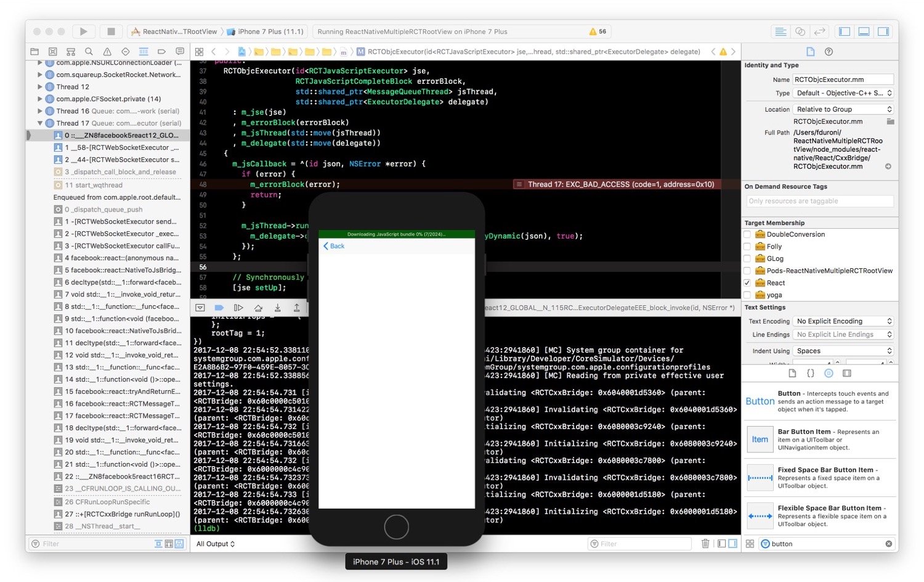Select the iPhone 7 Plus (11.1) destination

click(x=265, y=31)
